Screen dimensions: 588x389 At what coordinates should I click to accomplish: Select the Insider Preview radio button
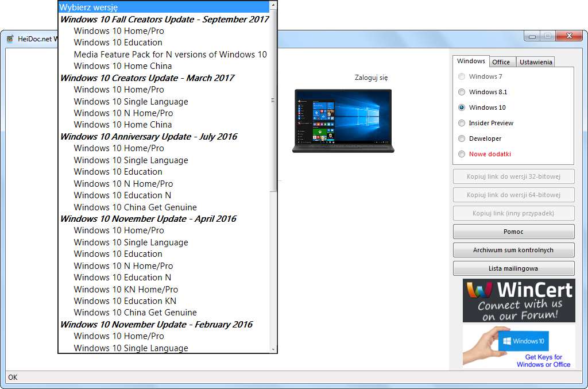[x=462, y=123]
